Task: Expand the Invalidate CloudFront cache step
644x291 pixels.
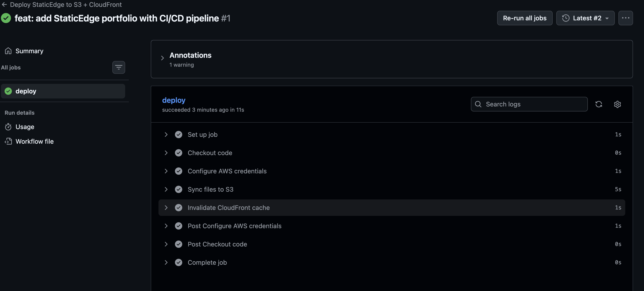Action: [166, 207]
